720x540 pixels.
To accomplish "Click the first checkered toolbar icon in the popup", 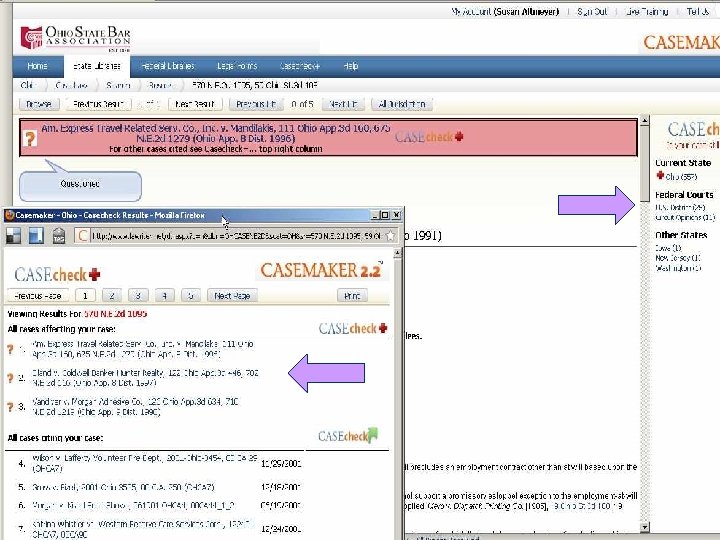I will click(13, 236).
